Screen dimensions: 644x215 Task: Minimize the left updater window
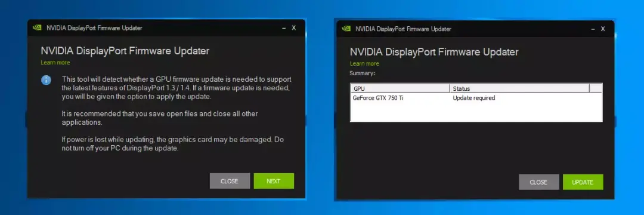[x=284, y=28]
